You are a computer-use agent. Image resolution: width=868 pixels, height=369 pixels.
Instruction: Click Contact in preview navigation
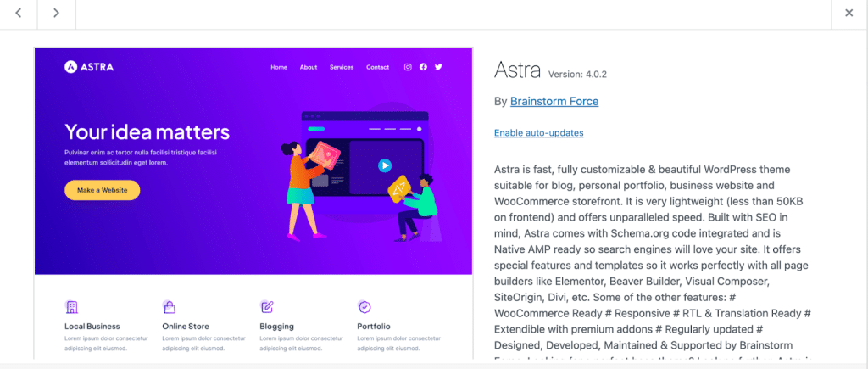[x=377, y=67]
